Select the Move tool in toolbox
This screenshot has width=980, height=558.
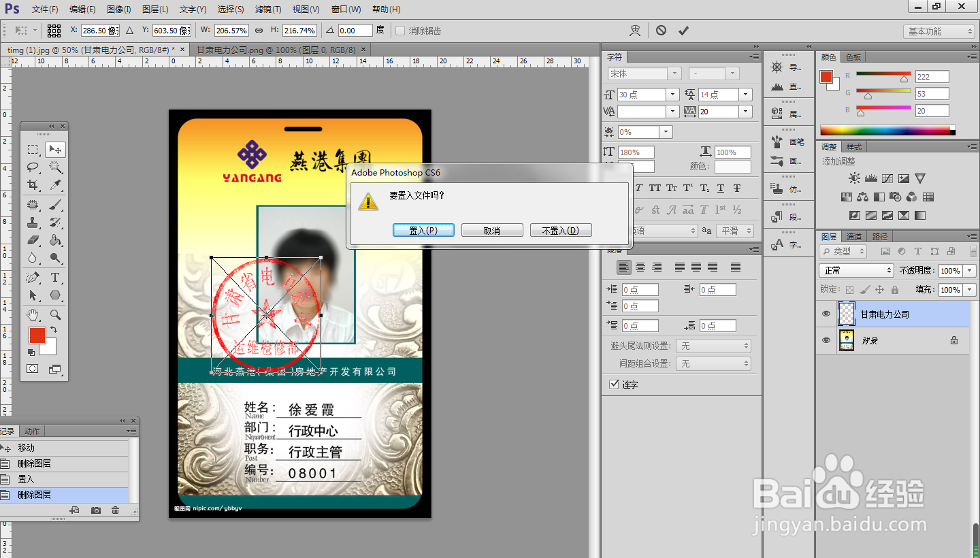(55, 150)
